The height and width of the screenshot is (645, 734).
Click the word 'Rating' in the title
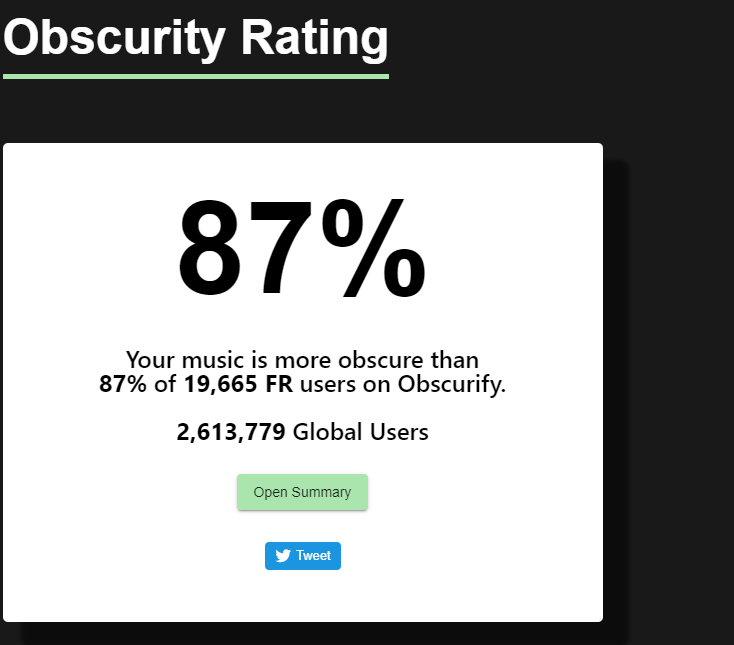click(315, 39)
